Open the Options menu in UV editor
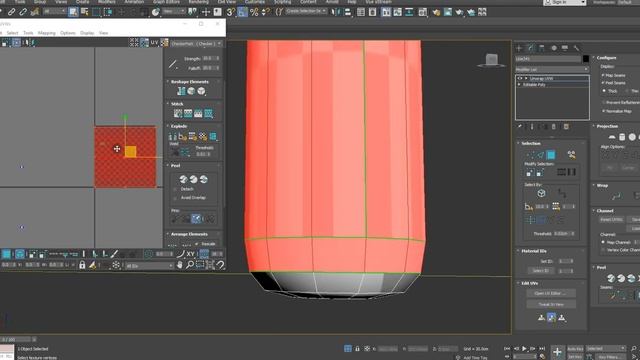This screenshot has width=640, height=360. (68, 33)
